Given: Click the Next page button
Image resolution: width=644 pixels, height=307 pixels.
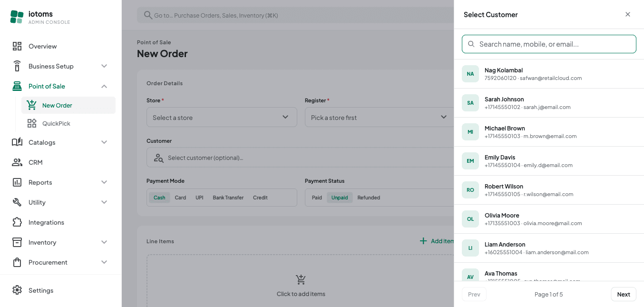Looking at the screenshot, I should point(624,294).
